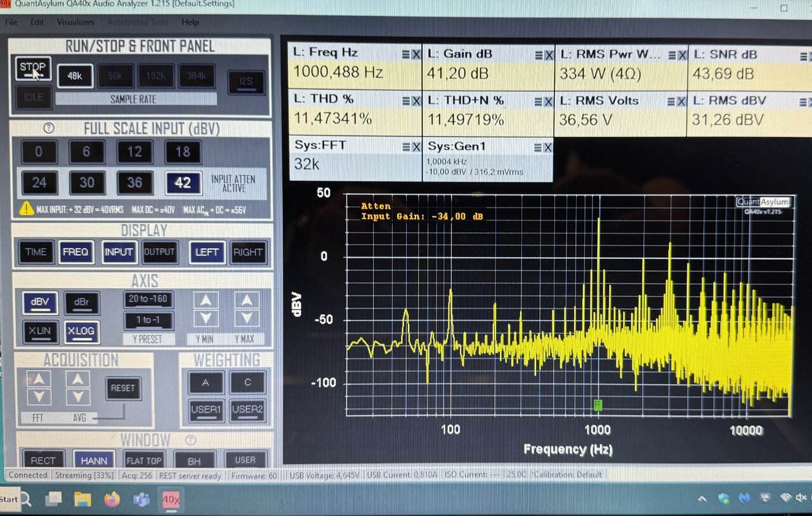Stop acquisition with the STOP button
The image size is (812, 516).
click(x=33, y=69)
